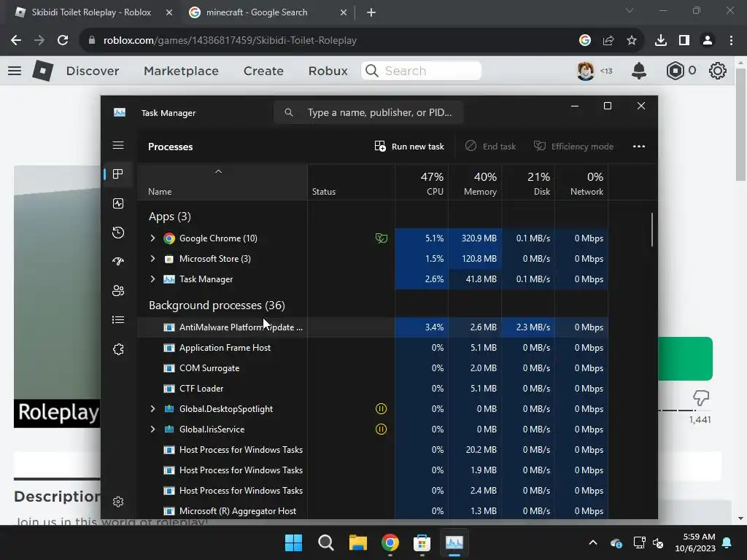Open a new Chrome tab
The height and width of the screenshot is (560, 747).
pyautogui.click(x=371, y=12)
